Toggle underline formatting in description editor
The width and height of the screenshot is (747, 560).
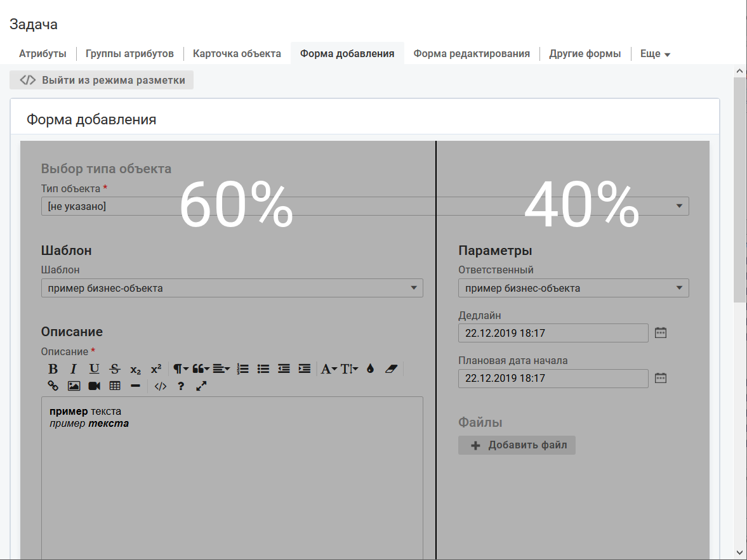pos(94,369)
